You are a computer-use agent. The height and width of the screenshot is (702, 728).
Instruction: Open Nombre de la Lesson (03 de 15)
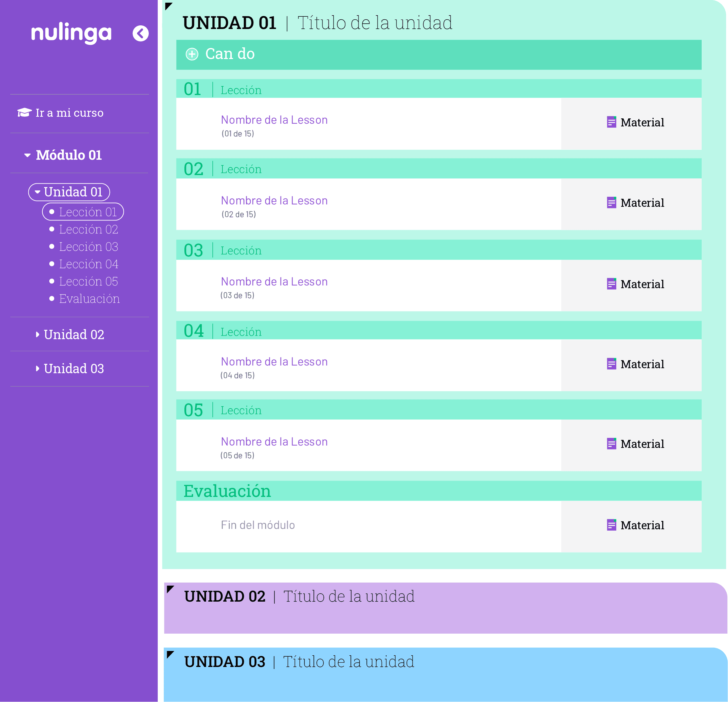274,281
